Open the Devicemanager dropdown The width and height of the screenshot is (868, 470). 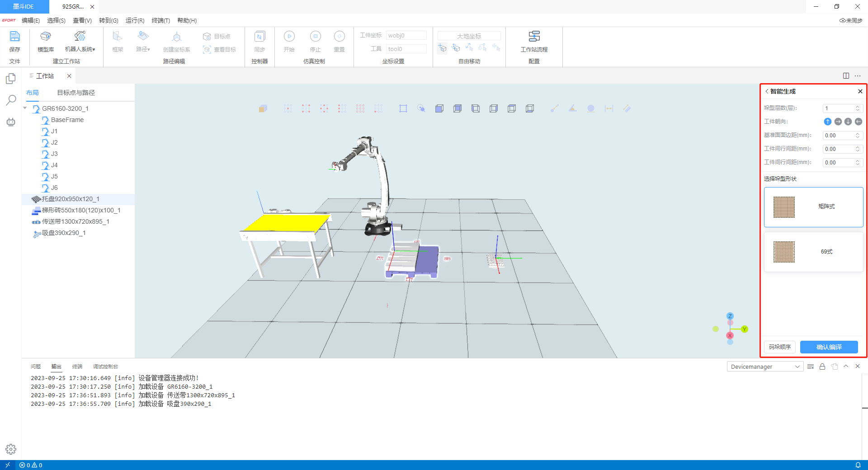tap(764, 367)
